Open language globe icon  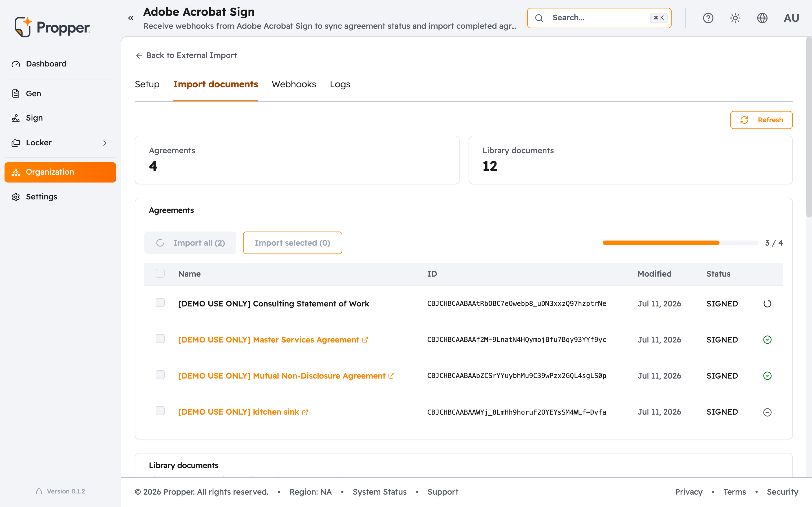tap(762, 18)
